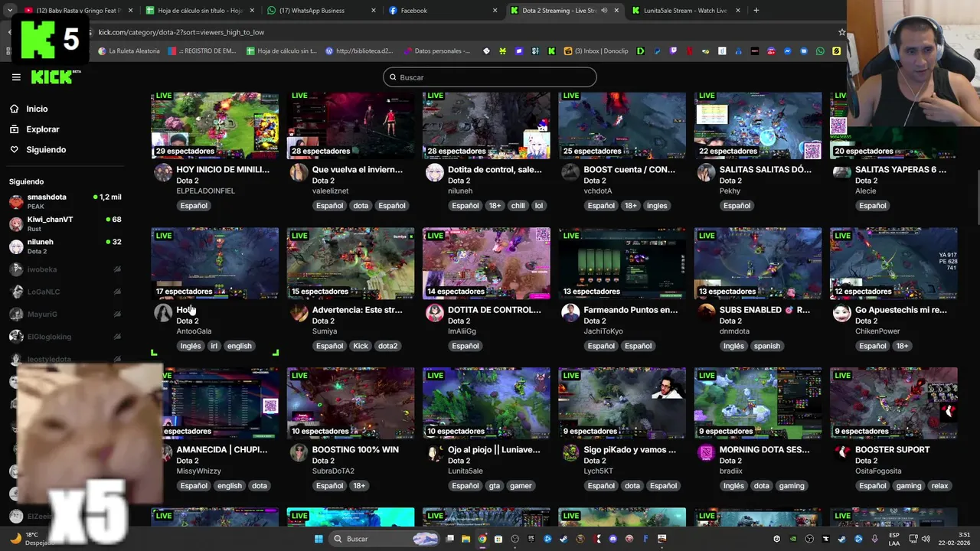
Task: Open AntooGala streamer avatar
Action: tap(163, 312)
